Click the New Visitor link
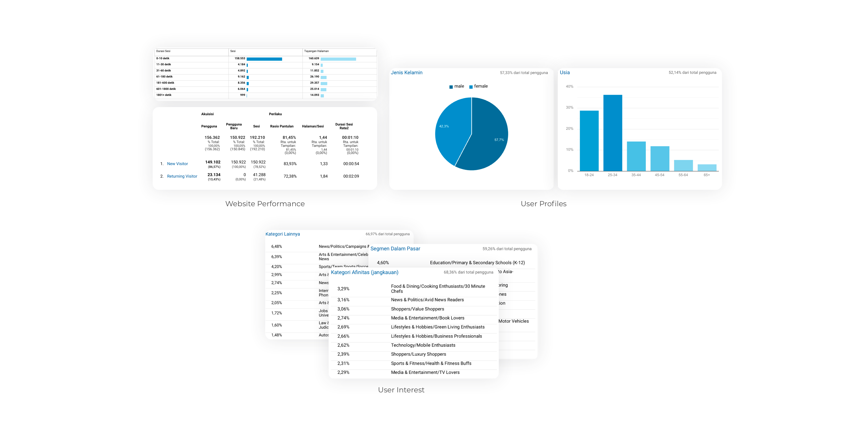Screen dimensions: 868x438 click(x=177, y=164)
